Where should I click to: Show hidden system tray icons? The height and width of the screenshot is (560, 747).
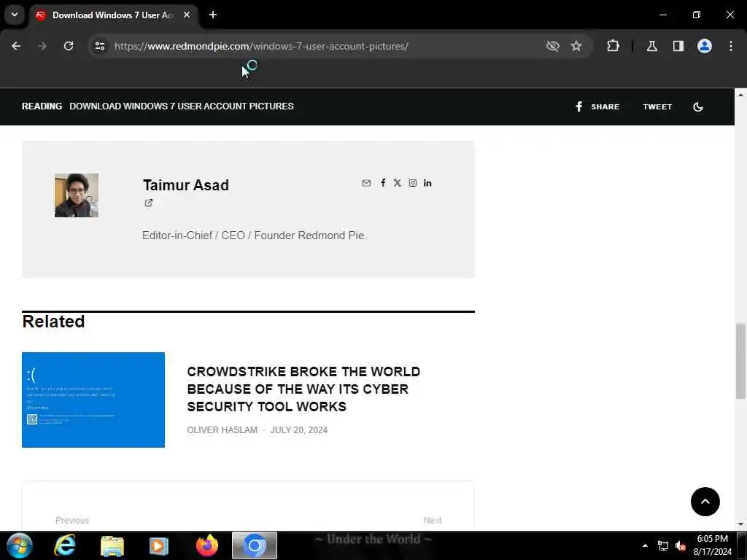[645, 545]
